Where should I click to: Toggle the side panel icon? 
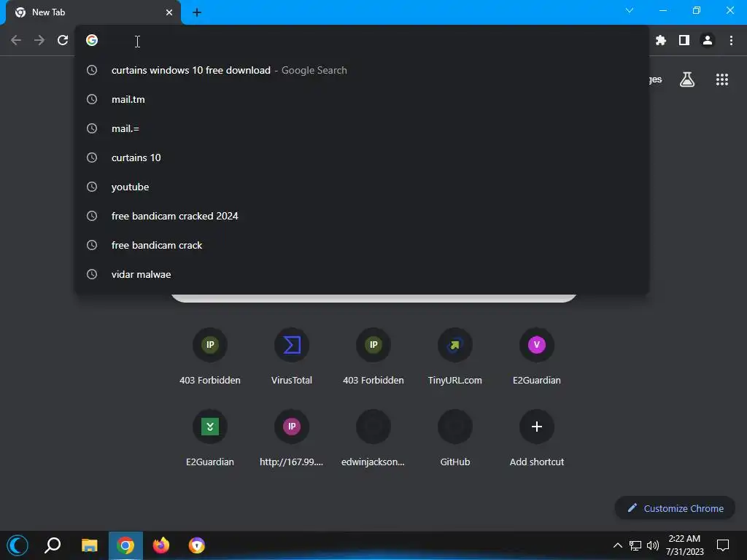point(684,41)
